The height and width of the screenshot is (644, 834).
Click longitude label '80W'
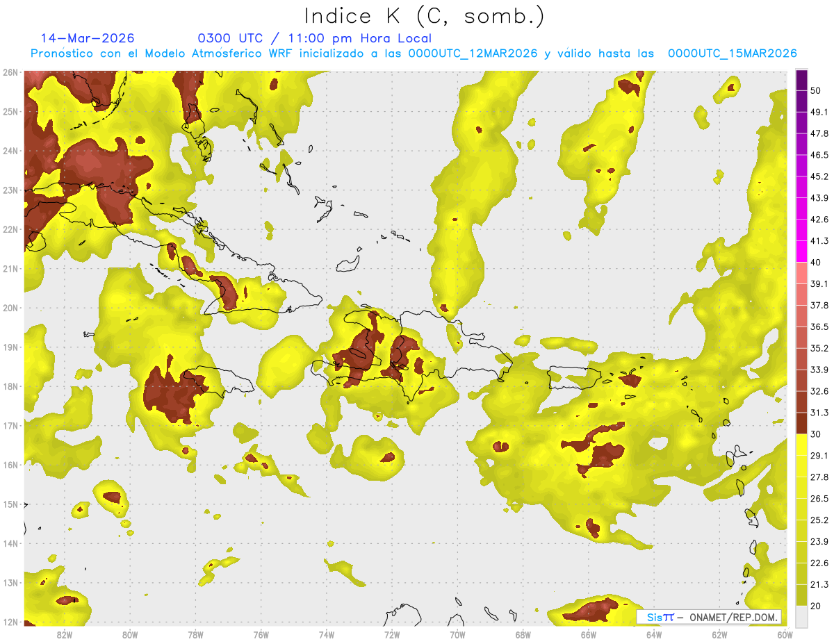point(130,635)
